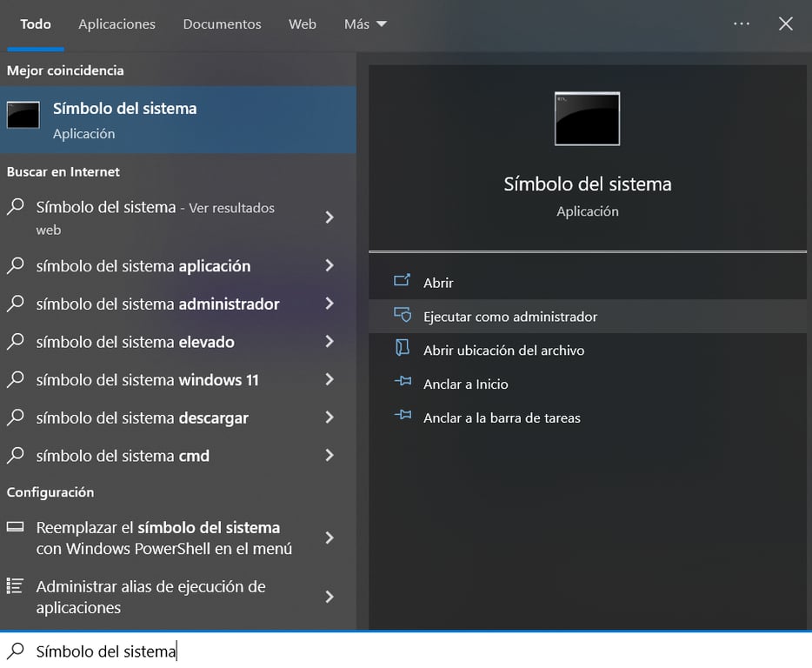Click the magnifying glass in the search bar
Viewport: 812px width, 668px height.
click(x=16, y=651)
